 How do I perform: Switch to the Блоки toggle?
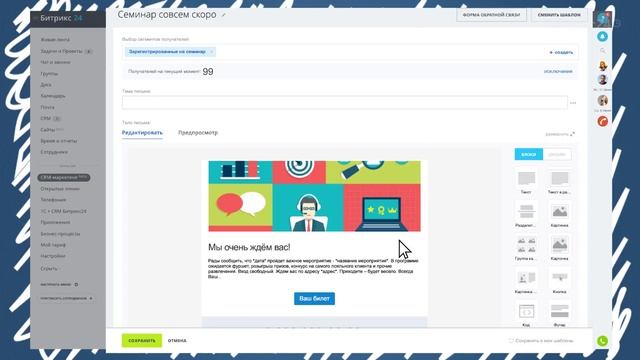coord(529,154)
